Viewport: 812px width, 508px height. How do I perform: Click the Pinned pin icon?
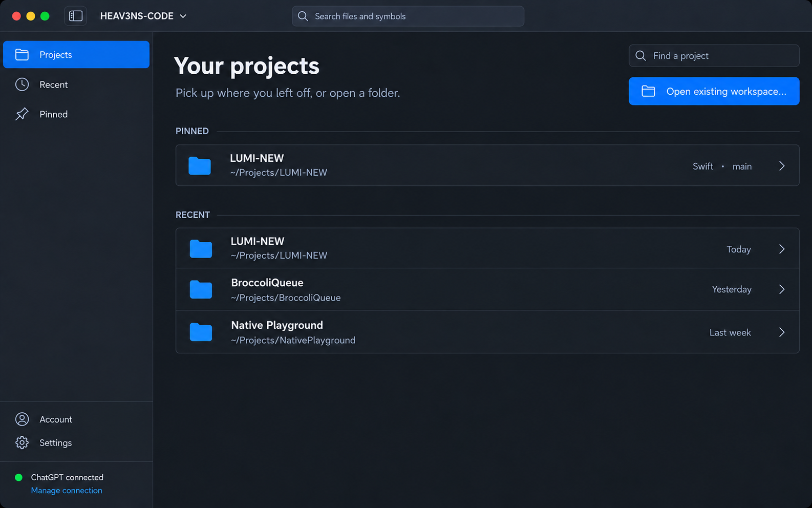(22, 114)
